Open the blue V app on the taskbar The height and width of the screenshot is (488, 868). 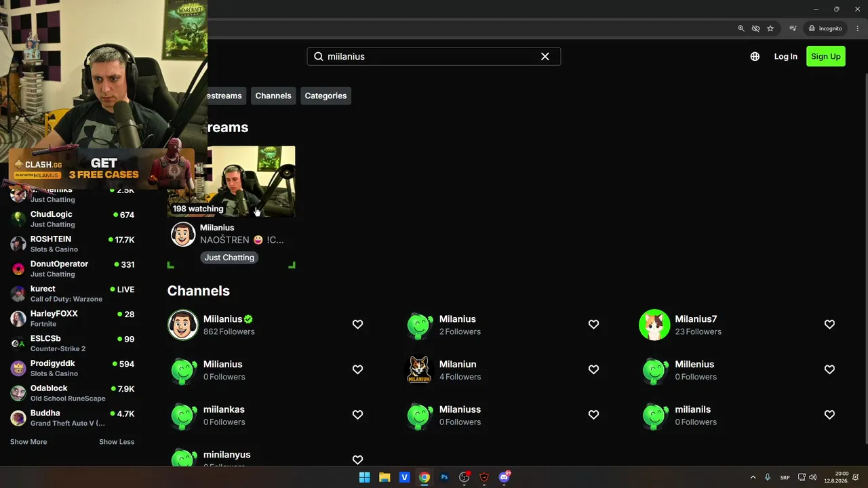[404, 477]
